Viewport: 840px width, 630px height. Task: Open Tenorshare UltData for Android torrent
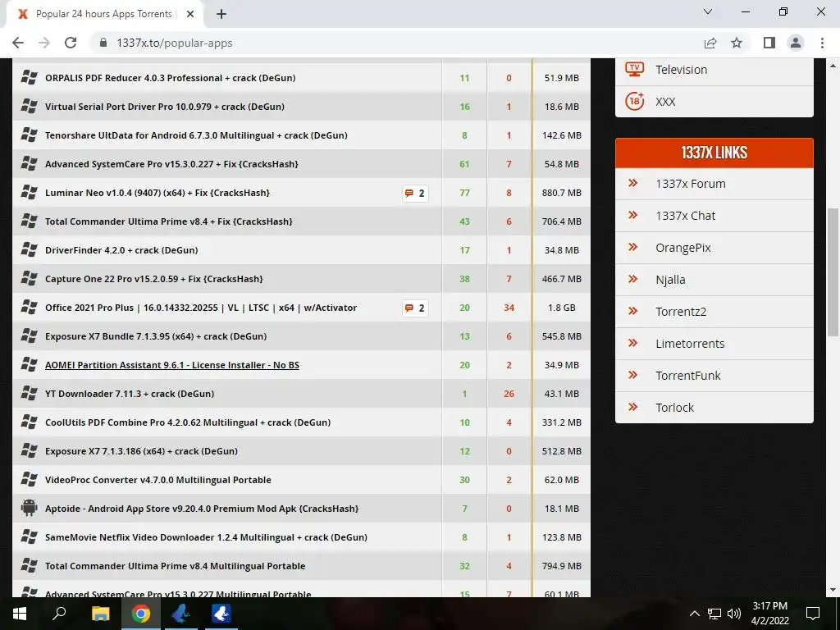(196, 135)
